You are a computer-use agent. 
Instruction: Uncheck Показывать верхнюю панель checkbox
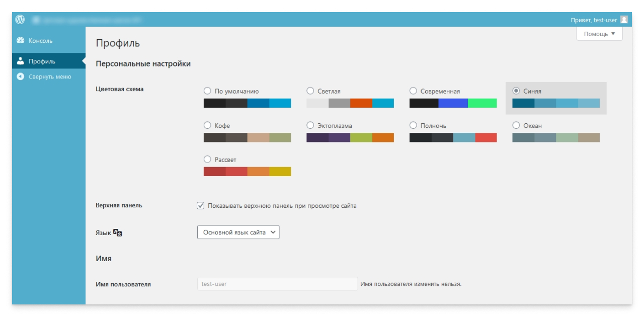click(x=201, y=205)
